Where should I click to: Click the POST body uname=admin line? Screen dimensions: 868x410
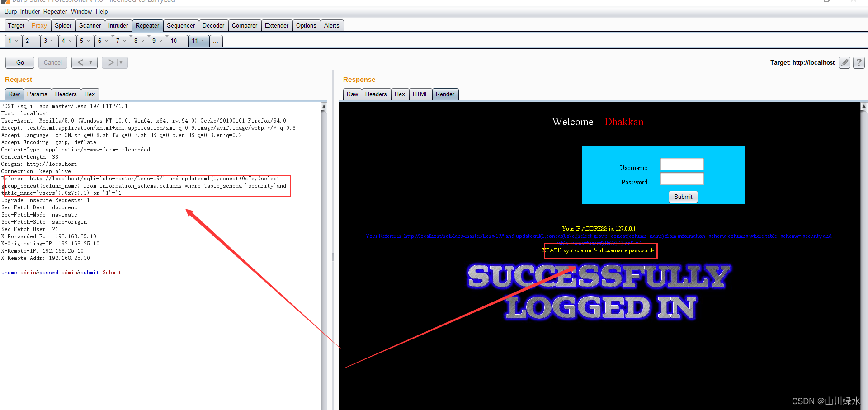pos(61,273)
